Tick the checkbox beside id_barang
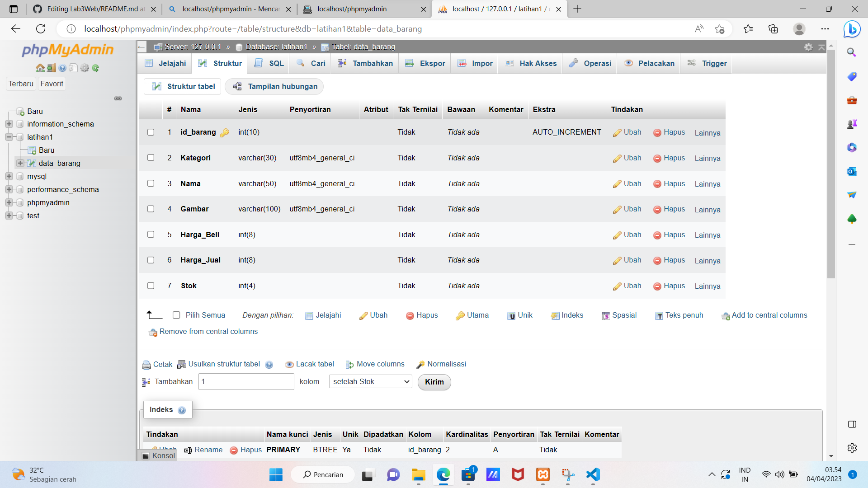 [x=151, y=132]
